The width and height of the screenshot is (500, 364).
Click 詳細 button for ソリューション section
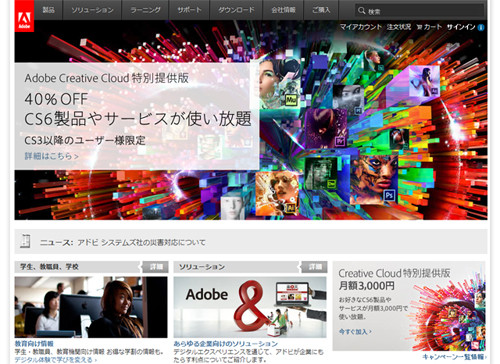(x=314, y=267)
